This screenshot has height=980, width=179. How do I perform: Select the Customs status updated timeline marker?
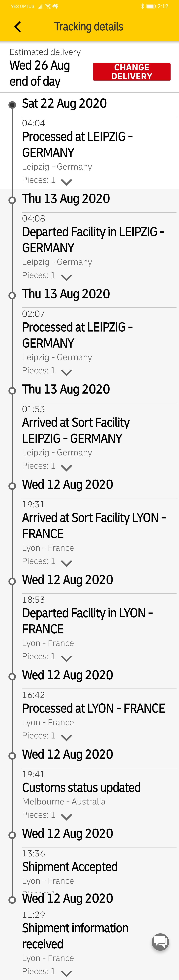pyautogui.click(x=12, y=756)
